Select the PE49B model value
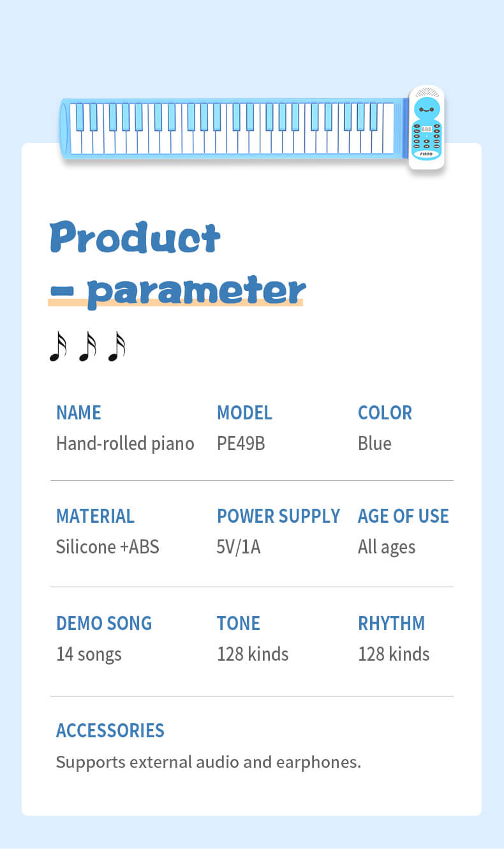 [241, 443]
